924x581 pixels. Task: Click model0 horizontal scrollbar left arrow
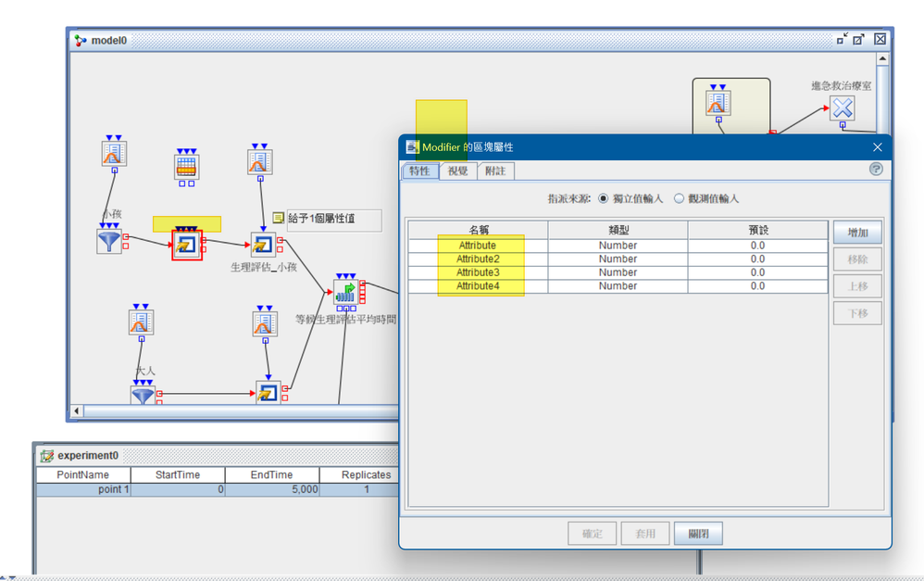tap(77, 410)
